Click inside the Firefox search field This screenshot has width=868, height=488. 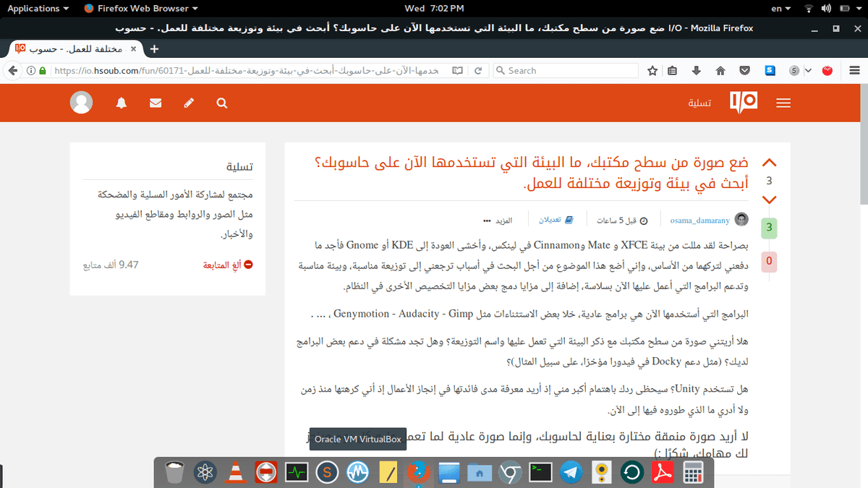[564, 70]
